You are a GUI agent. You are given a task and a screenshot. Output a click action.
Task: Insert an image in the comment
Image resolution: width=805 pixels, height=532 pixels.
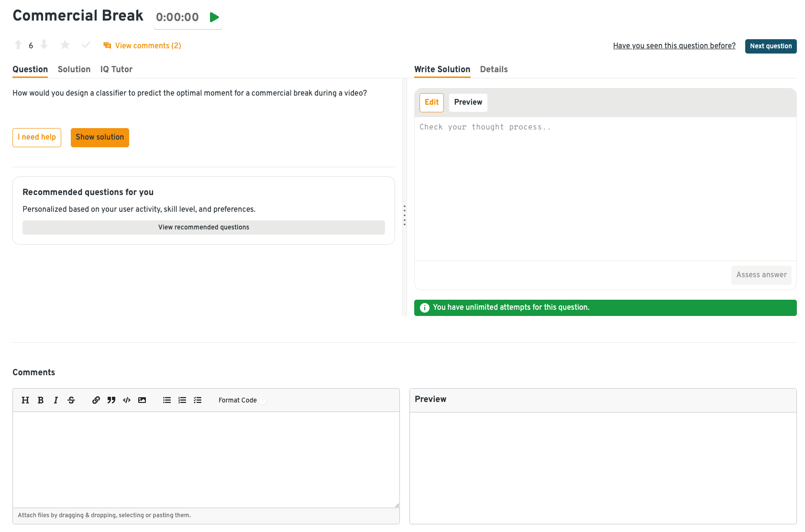[142, 400]
